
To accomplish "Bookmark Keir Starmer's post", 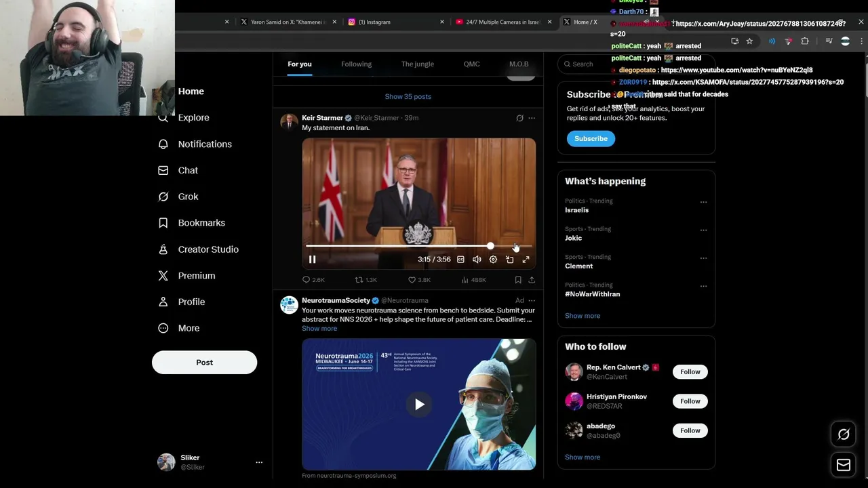I will click(518, 280).
